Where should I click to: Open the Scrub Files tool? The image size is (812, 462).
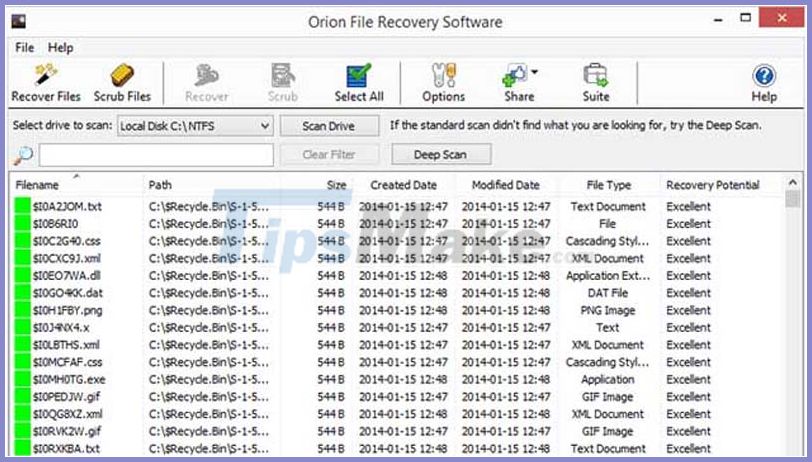122,83
